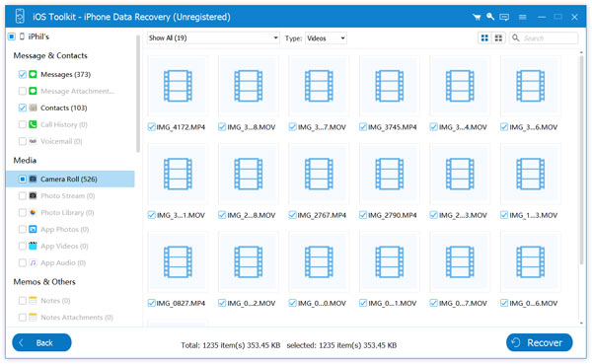The image size is (592, 364).
Task: Select the IMG_2767.MP4 video thumbnail
Action: (319, 174)
